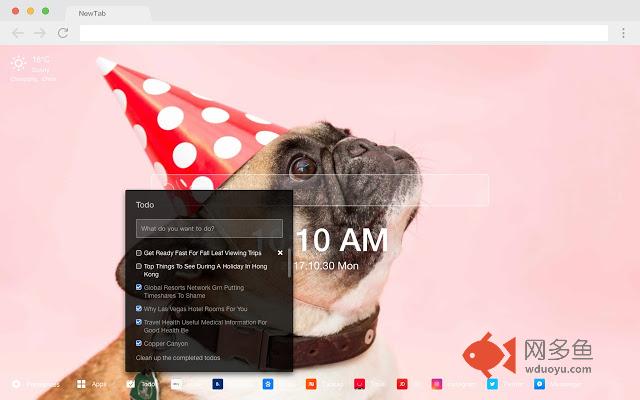Check the Get Ready Fast For Fall todo
Viewport: 640px width, 400px height.
point(139,253)
